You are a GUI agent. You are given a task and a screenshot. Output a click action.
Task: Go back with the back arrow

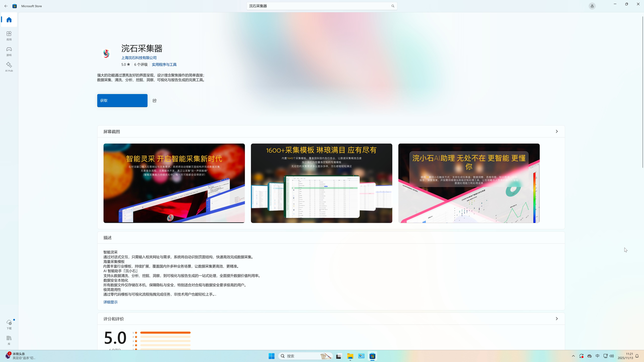[x=6, y=6]
